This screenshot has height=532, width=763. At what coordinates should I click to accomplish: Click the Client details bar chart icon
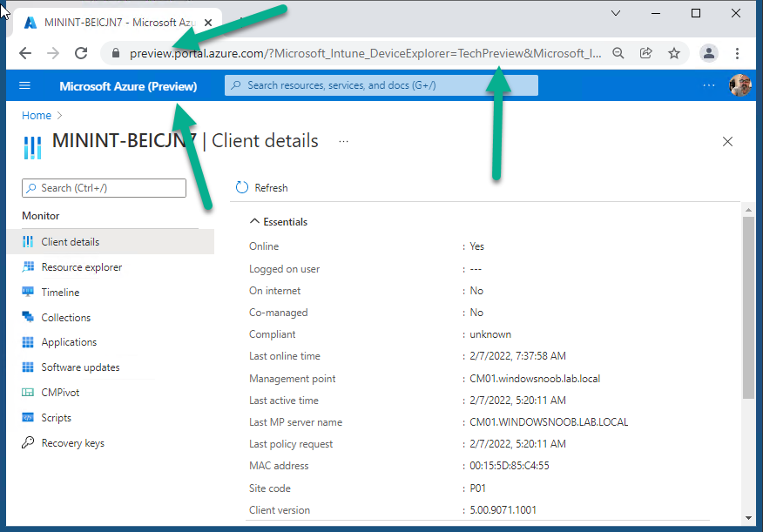28,242
